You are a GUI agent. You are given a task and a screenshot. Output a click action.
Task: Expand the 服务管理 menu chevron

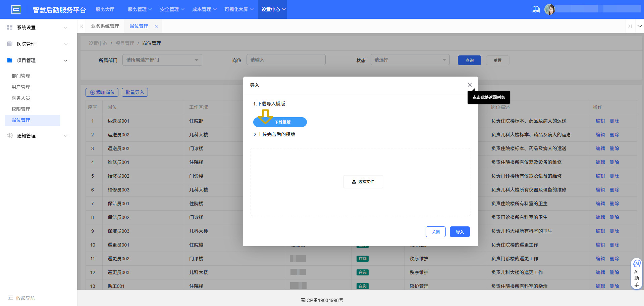point(151,9)
